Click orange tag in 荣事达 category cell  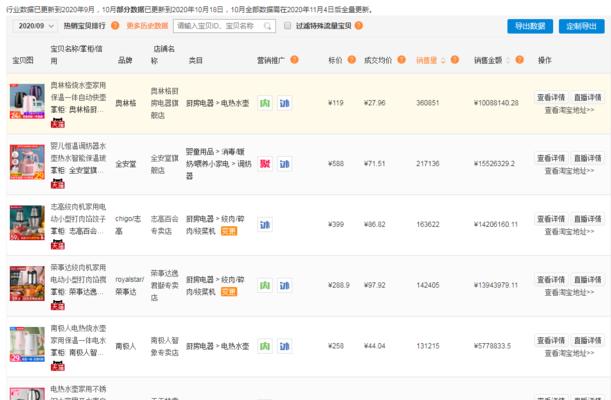[229, 292]
